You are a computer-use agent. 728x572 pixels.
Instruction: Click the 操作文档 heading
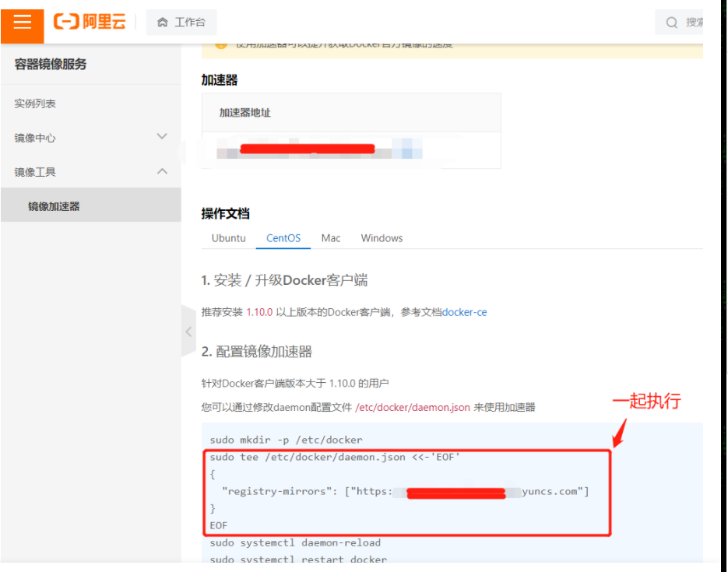(225, 213)
